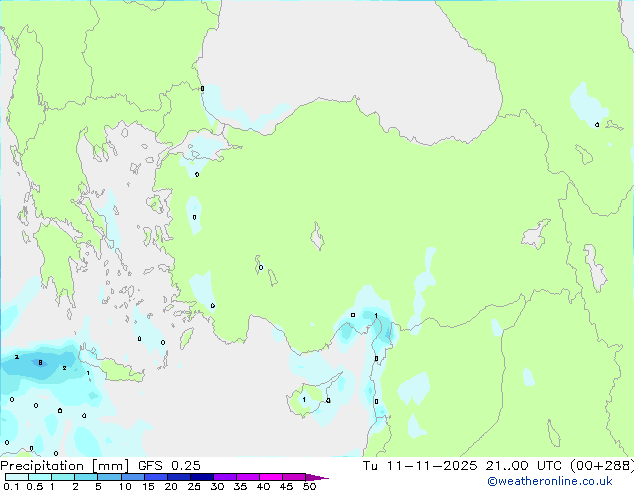Click the legend label '0.1'
The height and width of the screenshot is (490, 634).
click(x=11, y=486)
